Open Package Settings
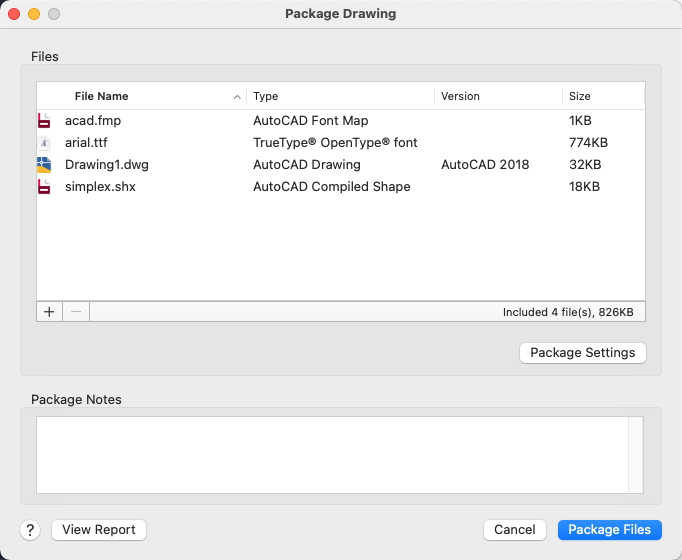Screen dimensions: 682x560 (582, 353)
